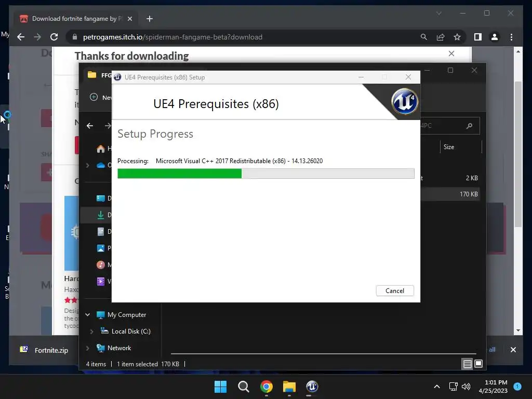Close the Download fortnite fangame tab

pos(129,19)
